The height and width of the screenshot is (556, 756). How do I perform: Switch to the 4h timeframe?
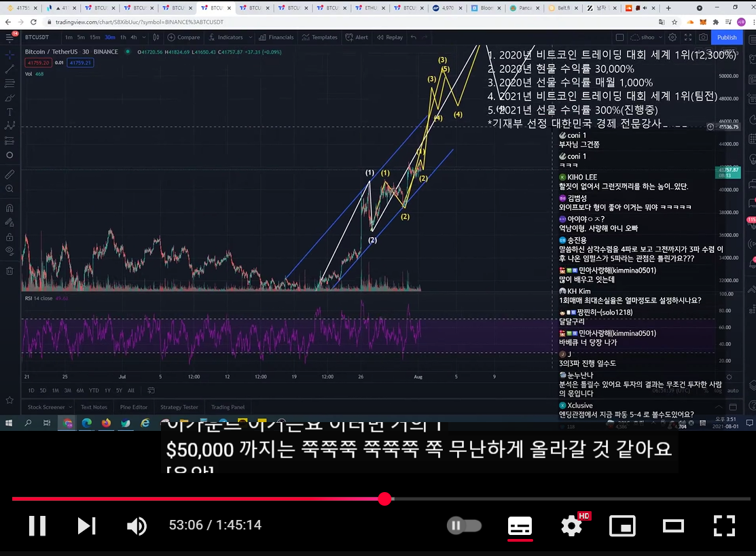[x=134, y=37]
